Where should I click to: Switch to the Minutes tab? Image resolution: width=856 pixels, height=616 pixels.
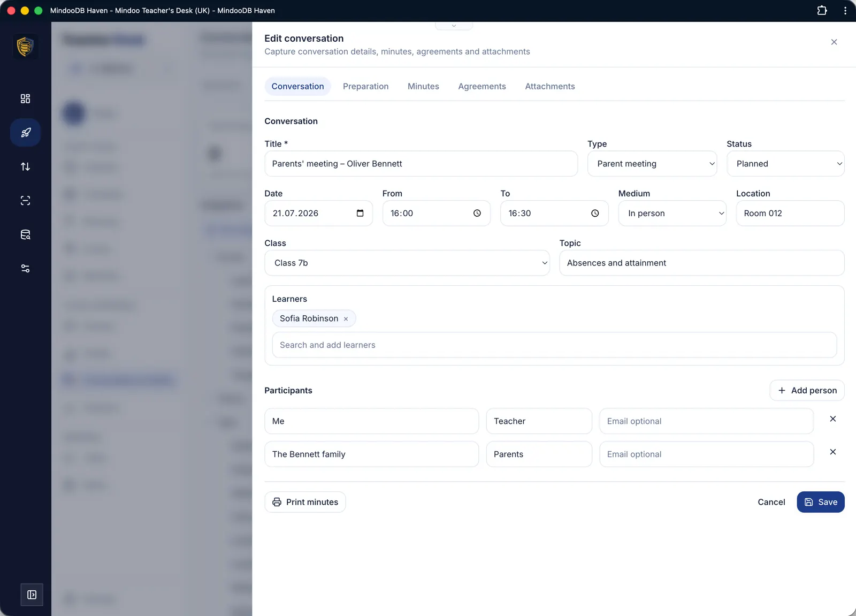coord(423,86)
